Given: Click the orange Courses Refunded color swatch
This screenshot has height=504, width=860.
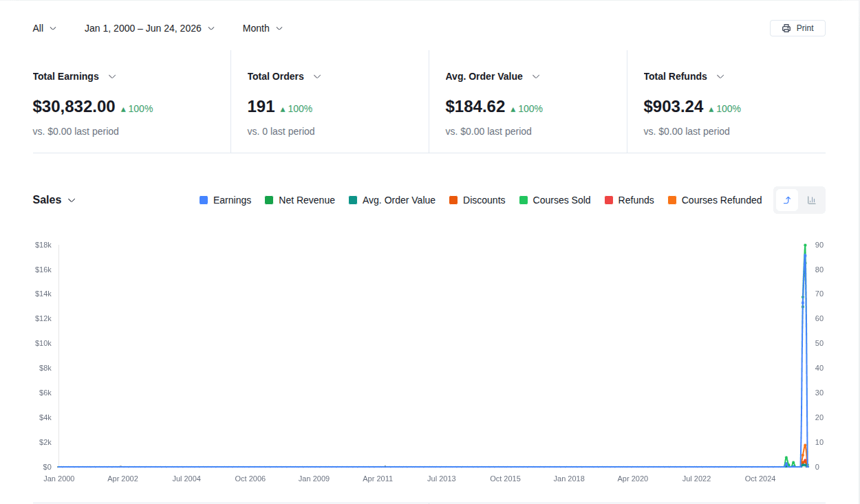Looking at the screenshot, I should pyautogui.click(x=671, y=200).
